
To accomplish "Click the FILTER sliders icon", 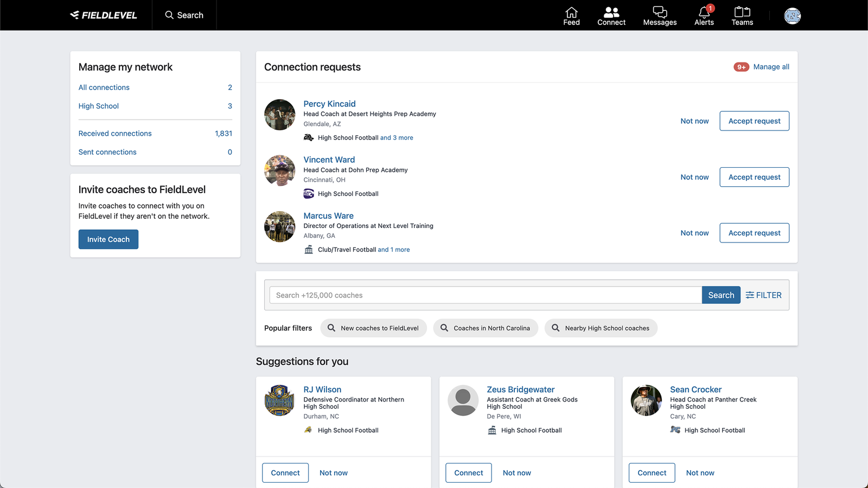I will [750, 295].
